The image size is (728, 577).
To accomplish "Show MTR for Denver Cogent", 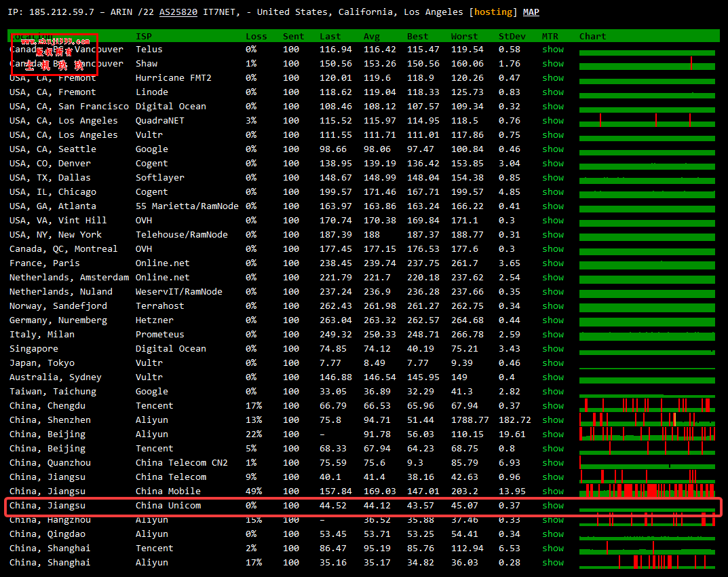I will click(x=553, y=163).
